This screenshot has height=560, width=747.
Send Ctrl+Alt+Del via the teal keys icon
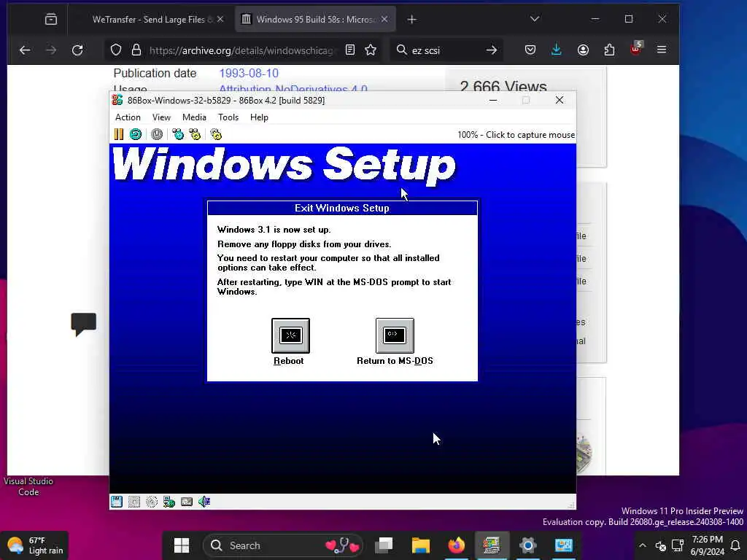point(178,134)
